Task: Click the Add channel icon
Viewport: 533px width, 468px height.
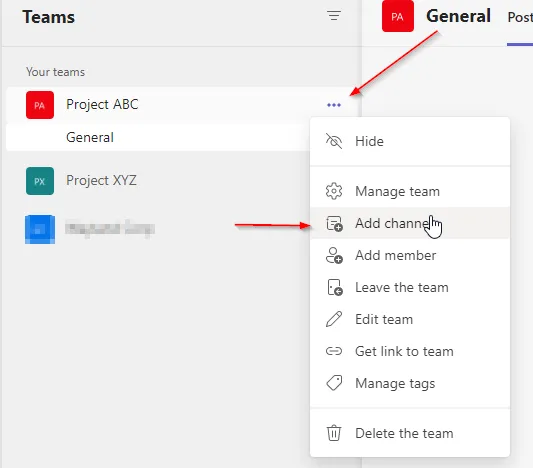Action: click(x=334, y=224)
